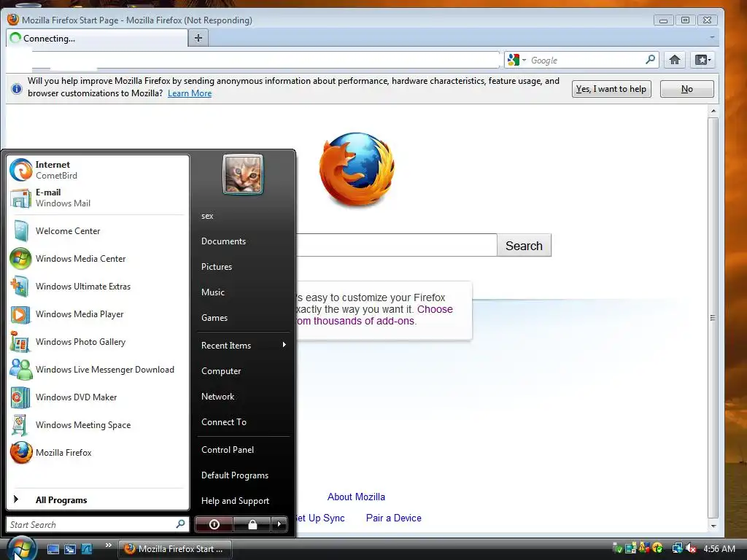
Task: Click the start page Search button
Action: pyautogui.click(x=524, y=245)
